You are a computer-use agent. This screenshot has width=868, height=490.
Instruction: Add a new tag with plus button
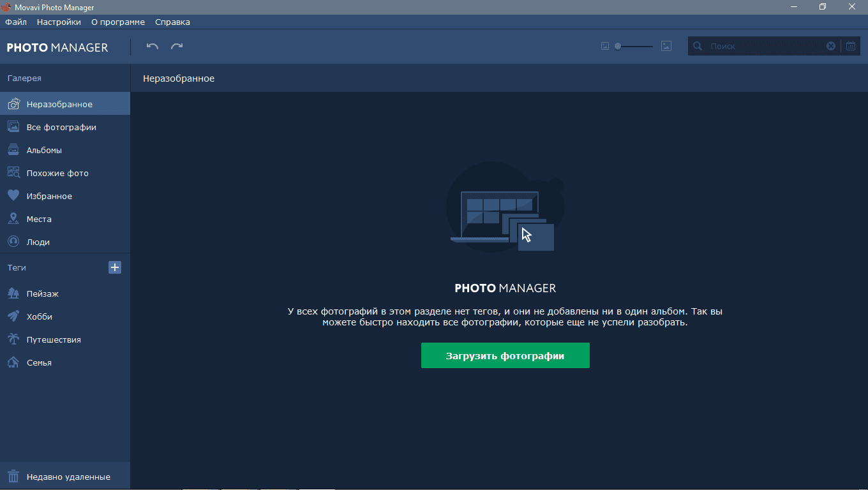click(x=115, y=267)
